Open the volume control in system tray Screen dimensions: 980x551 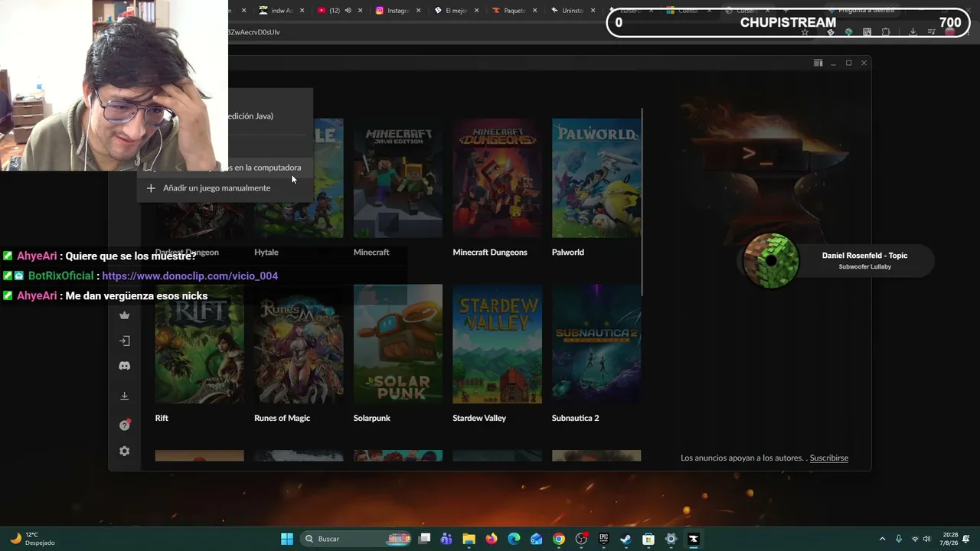(927, 539)
